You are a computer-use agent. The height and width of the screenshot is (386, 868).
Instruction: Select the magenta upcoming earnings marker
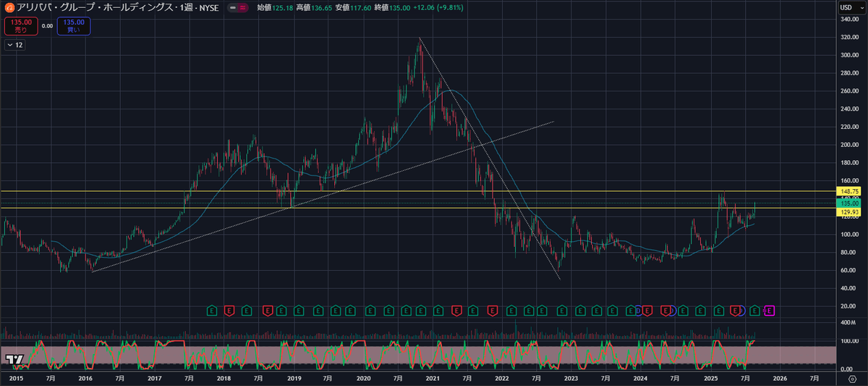pyautogui.click(x=770, y=311)
